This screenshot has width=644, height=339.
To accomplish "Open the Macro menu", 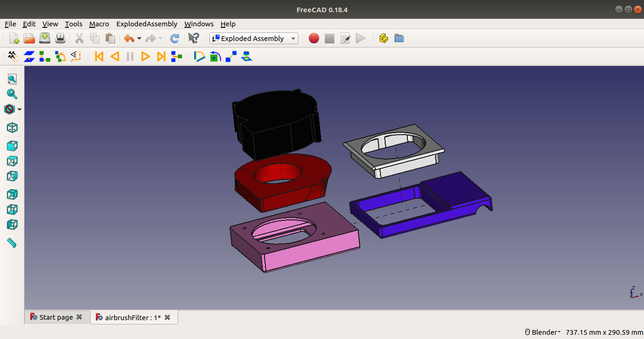I will [99, 24].
